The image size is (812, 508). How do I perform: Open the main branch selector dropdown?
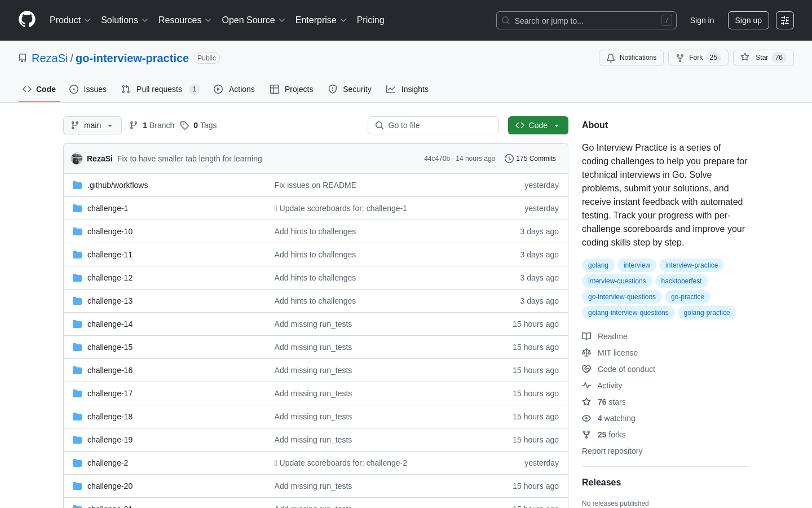click(92, 125)
